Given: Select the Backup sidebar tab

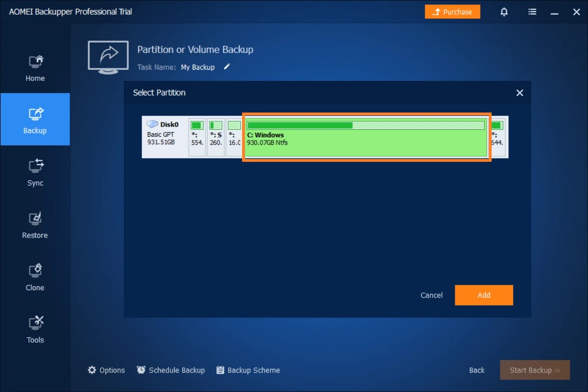Looking at the screenshot, I should click(35, 120).
